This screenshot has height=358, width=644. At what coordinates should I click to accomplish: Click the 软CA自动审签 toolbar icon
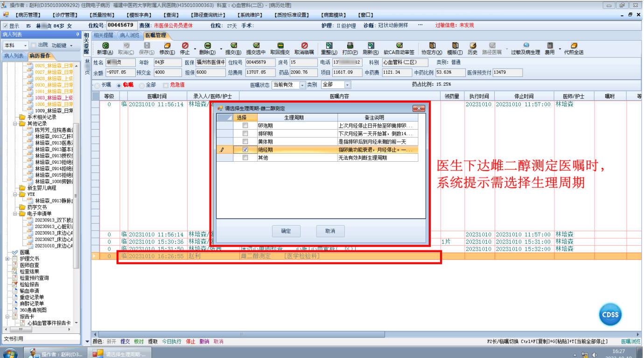[x=399, y=46]
